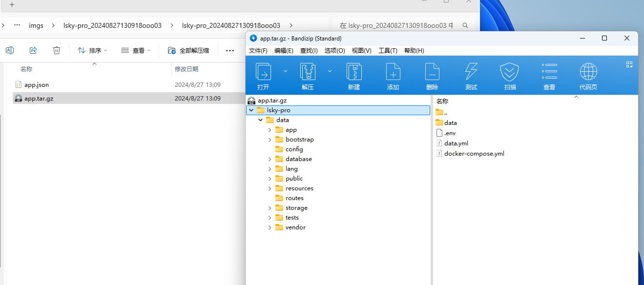The image size is (644, 285).
Task: Click the Scan (扫描) shield icon
Action: (x=510, y=76)
